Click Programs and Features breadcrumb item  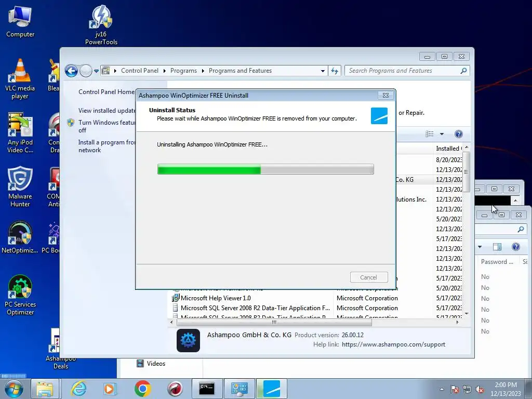tap(240, 71)
